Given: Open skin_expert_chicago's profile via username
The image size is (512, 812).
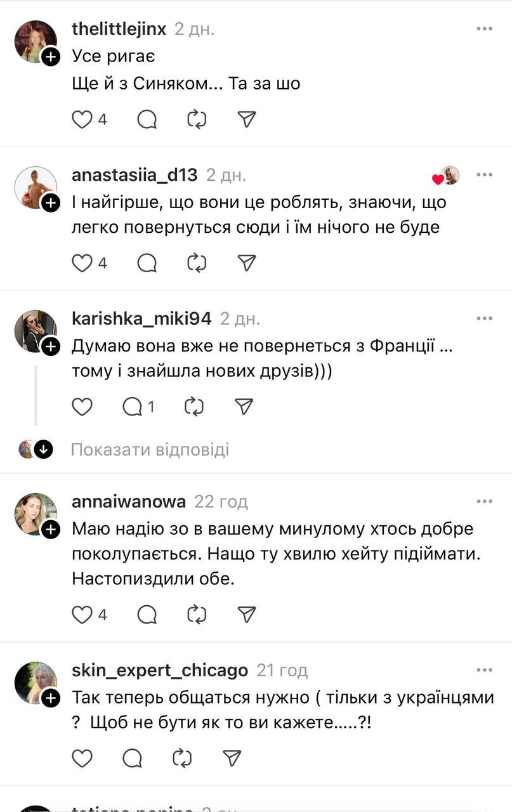Looking at the screenshot, I should pyautogui.click(x=160, y=670).
